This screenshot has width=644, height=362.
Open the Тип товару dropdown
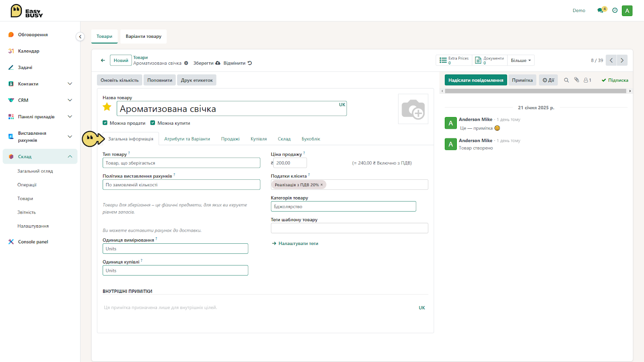(x=182, y=163)
